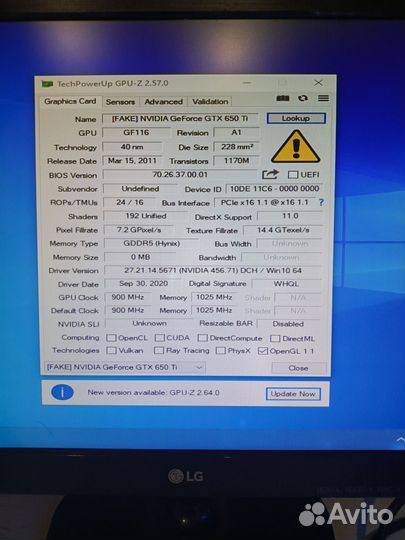405x540 pixels.
Task: Click the Technology value 40 nm
Action: [x=132, y=147]
